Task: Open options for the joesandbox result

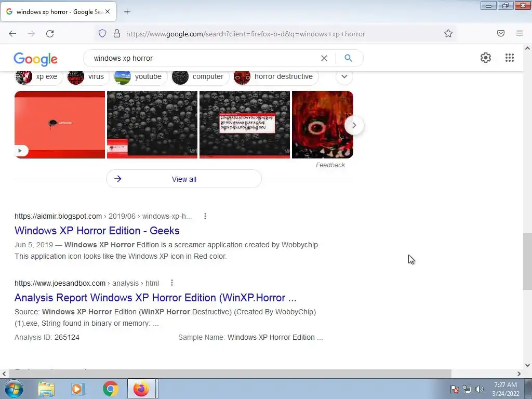Action: (x=171, y=283)
